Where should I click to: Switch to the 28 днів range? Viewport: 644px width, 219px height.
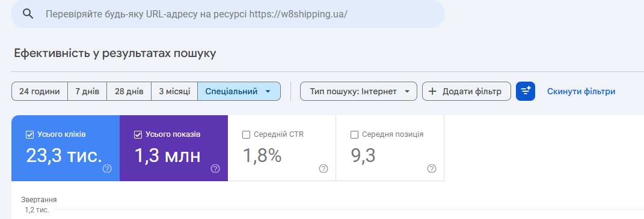click(x=129, y=91)
